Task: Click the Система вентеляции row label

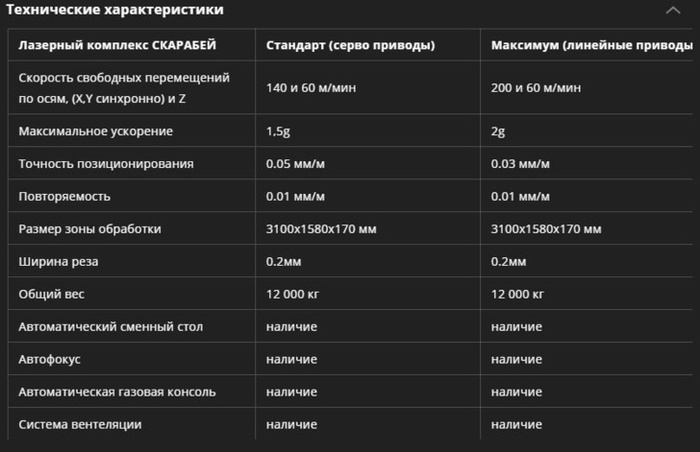Action: pos(80,424)
